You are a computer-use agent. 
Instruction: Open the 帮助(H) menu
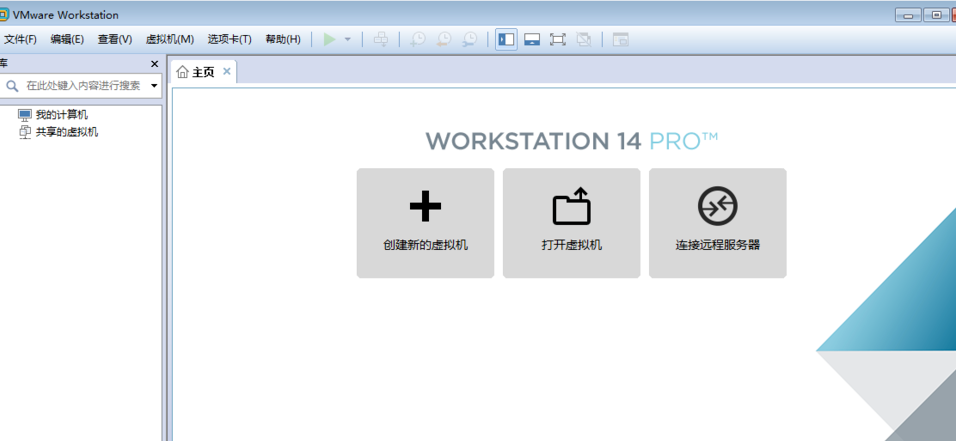coord(283,40)
